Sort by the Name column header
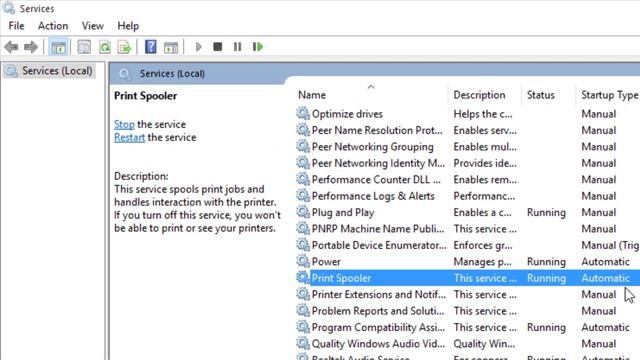Viewport: 640px width, 360px height. [312, 95]
